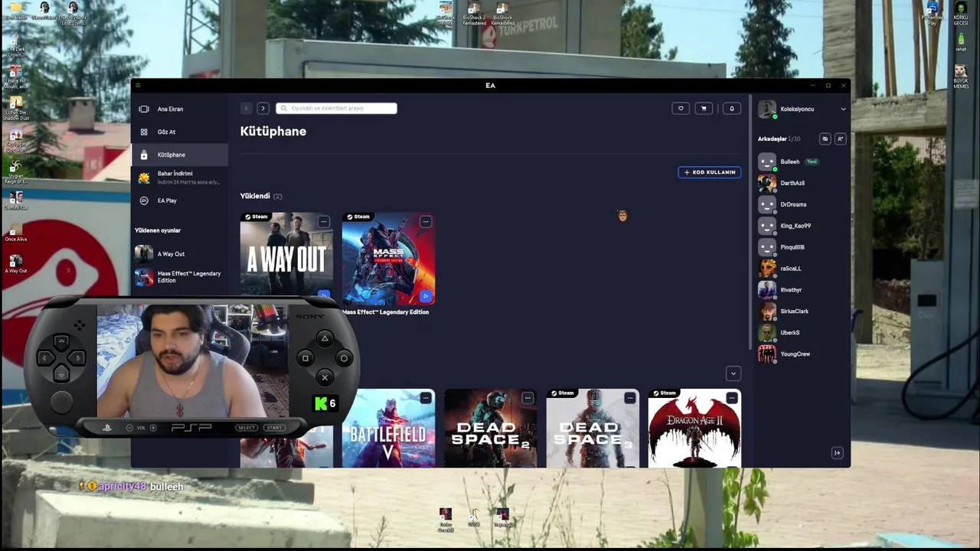Select BioShock Infinite desktop icon
Image resolution: width=980 pixels, height=551 pixels.
(445, 14)
